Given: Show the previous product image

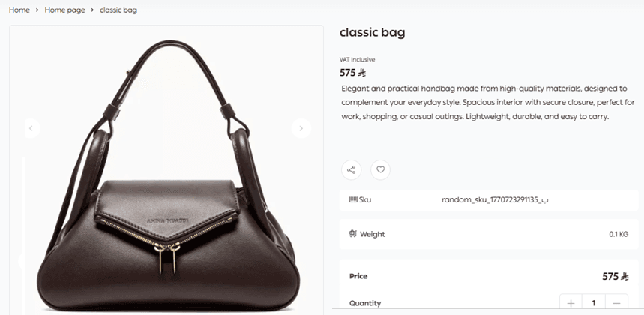Looking at the screenshot, I should 31,128.
